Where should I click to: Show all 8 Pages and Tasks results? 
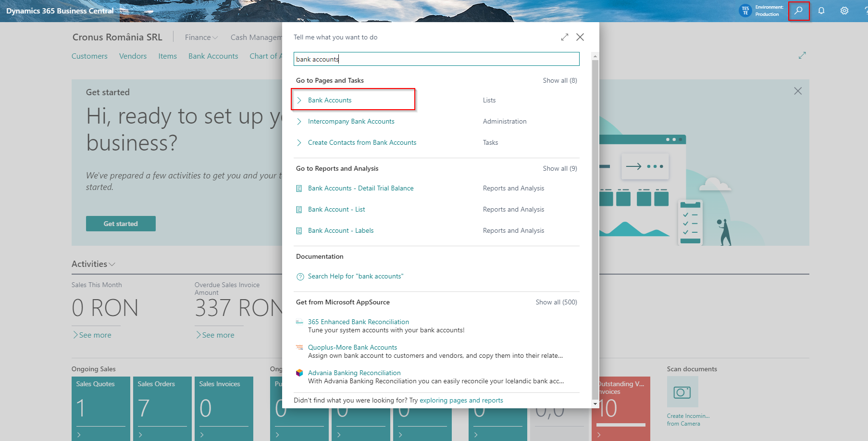(560, 80)
